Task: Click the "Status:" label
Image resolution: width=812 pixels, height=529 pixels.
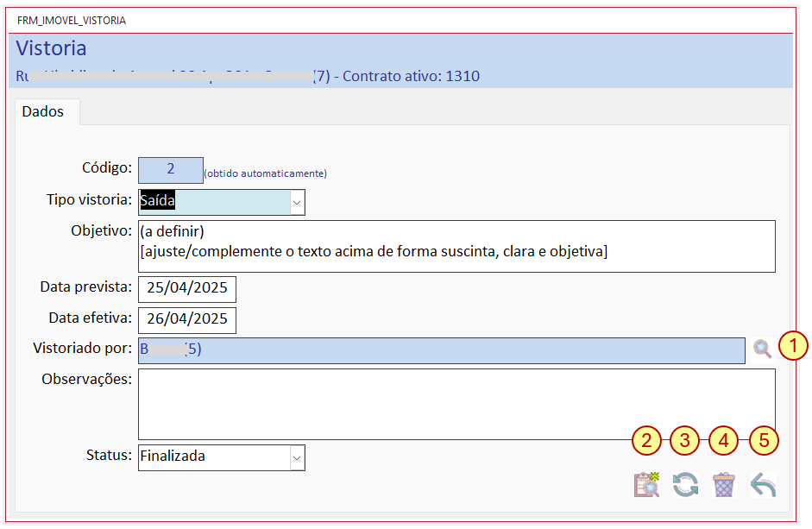Action: [109, 456]
